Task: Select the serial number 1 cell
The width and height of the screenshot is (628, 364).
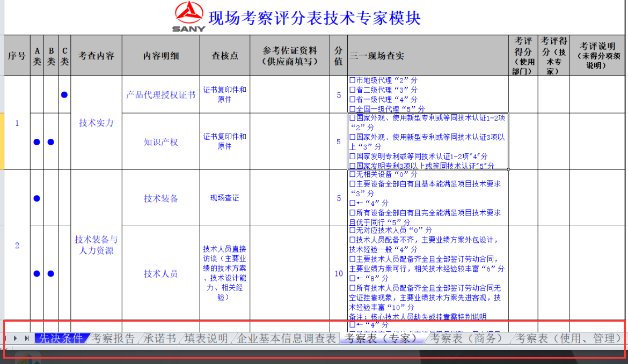Action: pos(17,123)
